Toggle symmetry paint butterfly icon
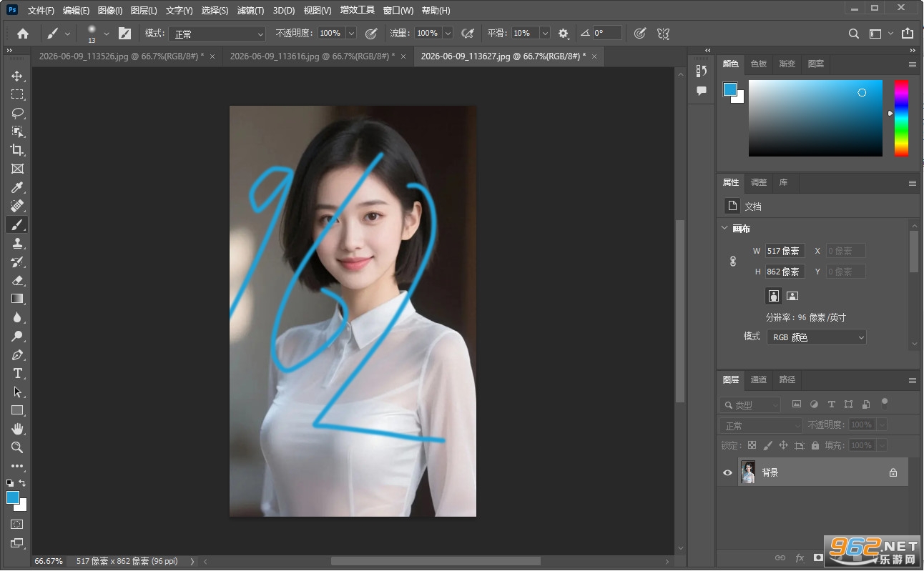 pos(663,33)
